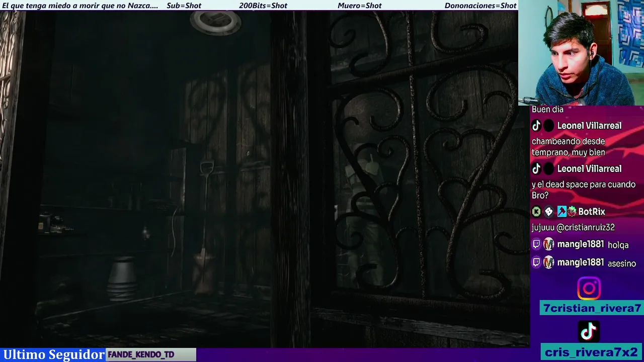Click 'El que tenga miedo a morir' banner text

[x=80, y=6]
